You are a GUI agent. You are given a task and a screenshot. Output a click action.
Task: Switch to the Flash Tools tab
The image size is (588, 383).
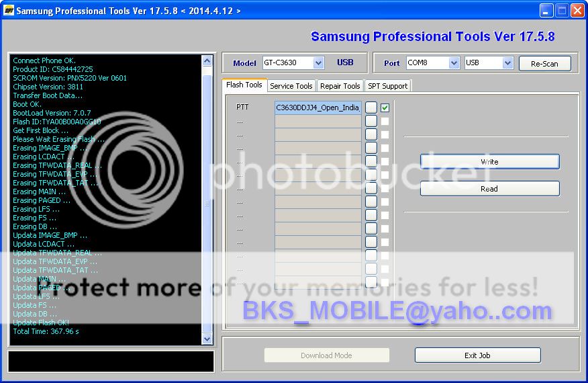(x=244, y=85)
